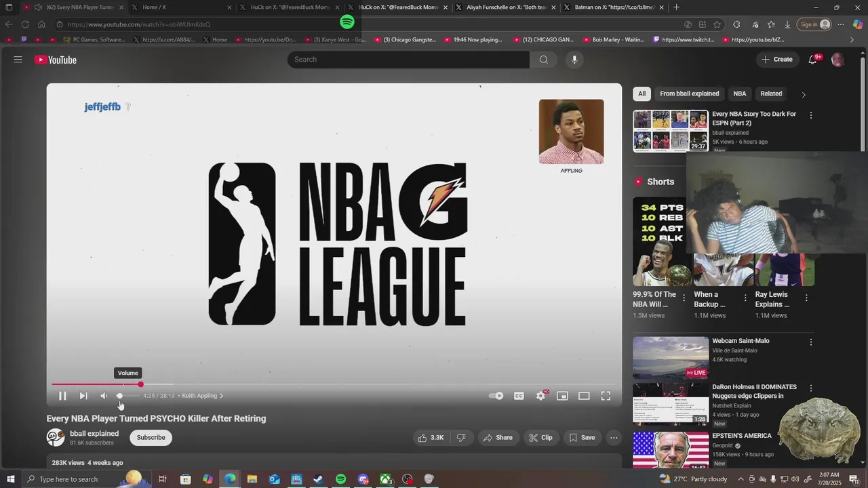Open options for 99.9% Of The NBA short
This screenshot has height=488, width=868.
tap(684, 298)
